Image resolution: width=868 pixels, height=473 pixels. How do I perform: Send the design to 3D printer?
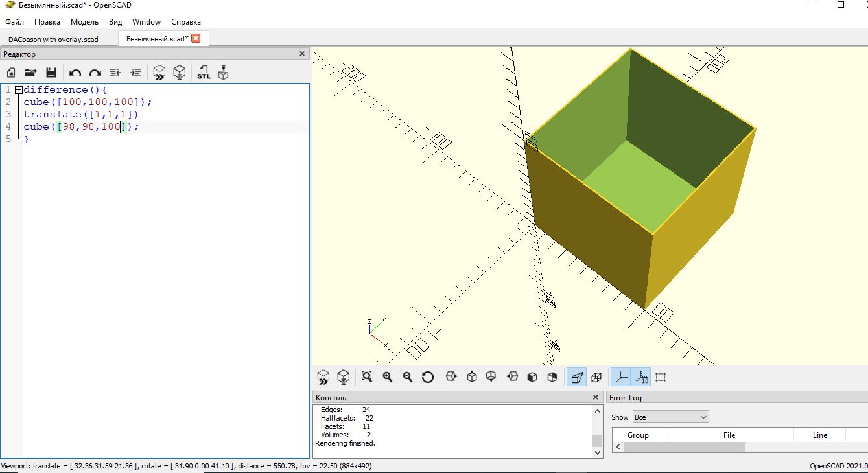coord(224,73)
